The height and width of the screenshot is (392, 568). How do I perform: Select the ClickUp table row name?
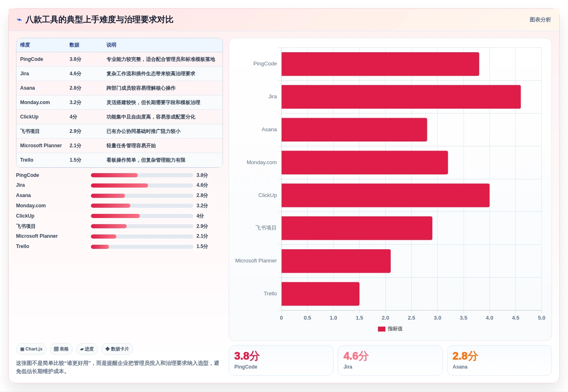(x=29, y=117)
